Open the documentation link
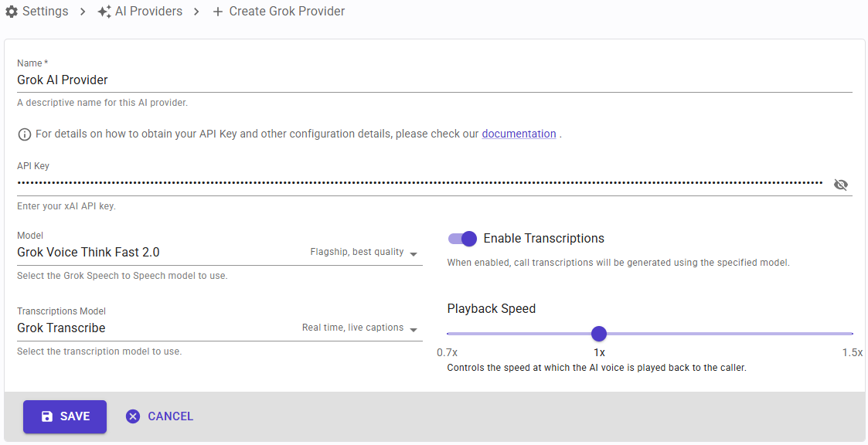 [519, 134]
